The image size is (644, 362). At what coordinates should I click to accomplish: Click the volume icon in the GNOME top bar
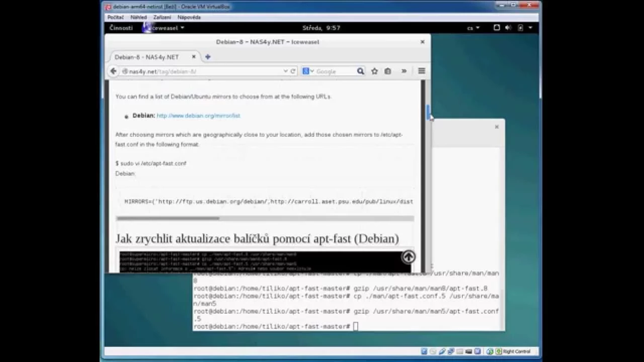[508, 28]
